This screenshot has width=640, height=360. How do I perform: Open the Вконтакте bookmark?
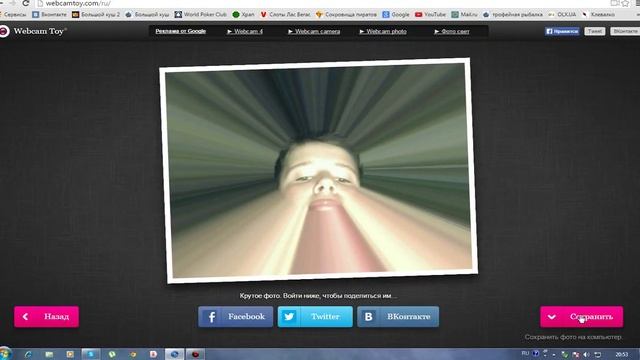click(49, 14)
